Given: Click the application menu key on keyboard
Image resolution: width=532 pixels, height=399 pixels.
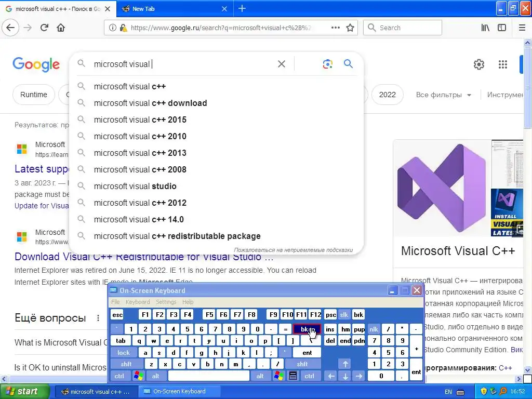Looking at the screenshot, I should tap(293, 376).
